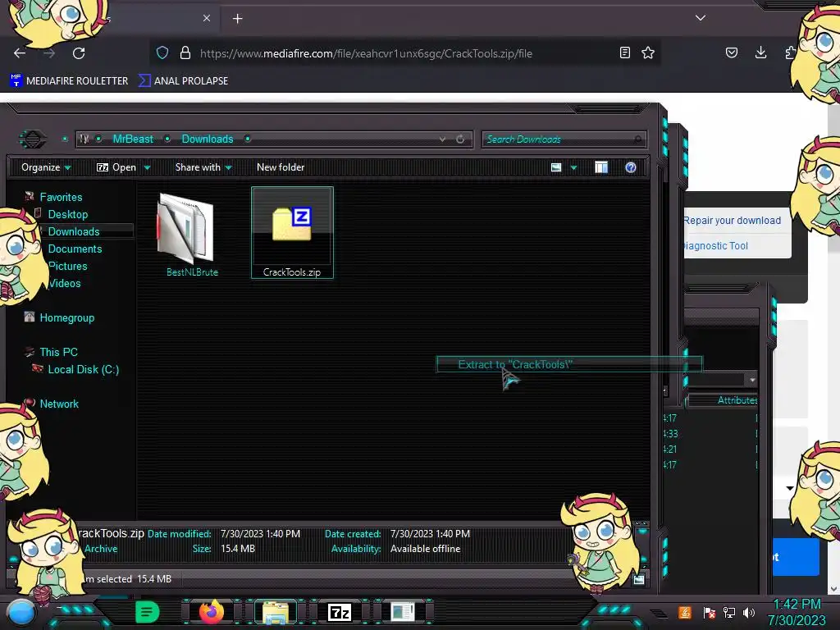
Task: Choose Extract to "CrackTools\" menu entry
Action: point(569,364)
